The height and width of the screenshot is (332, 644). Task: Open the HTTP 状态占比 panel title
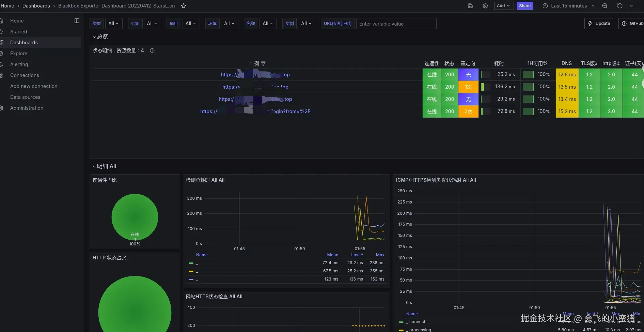109,258
